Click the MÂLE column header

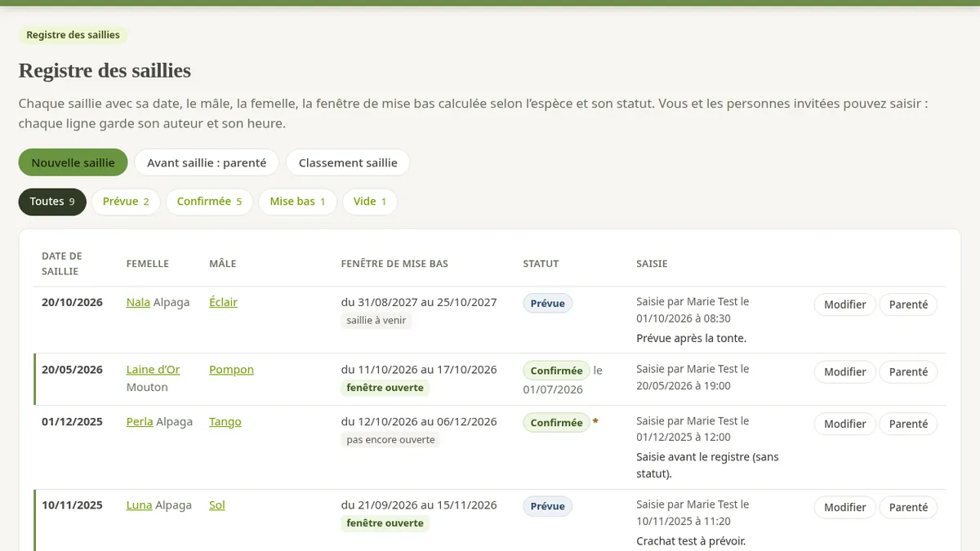(223, 264)
